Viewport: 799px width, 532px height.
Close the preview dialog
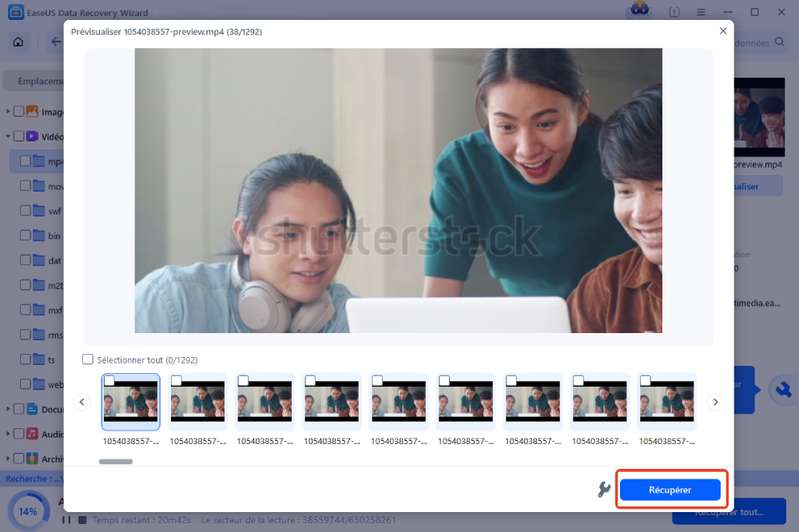722,31
